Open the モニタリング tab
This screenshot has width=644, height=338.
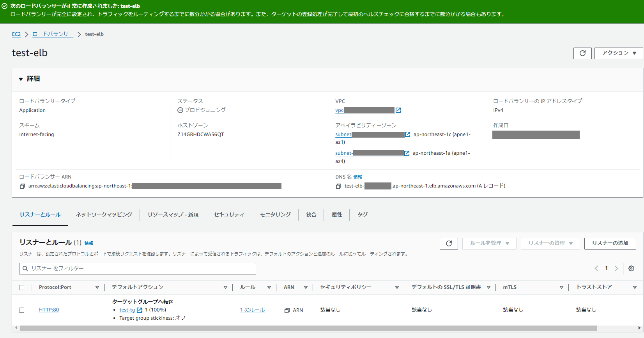pyautogui.click(x=275, y=214)
